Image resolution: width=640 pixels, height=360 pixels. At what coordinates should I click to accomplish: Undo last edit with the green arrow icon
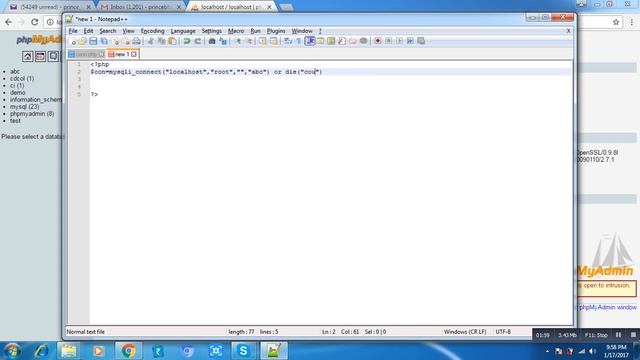tap(187, 41)
